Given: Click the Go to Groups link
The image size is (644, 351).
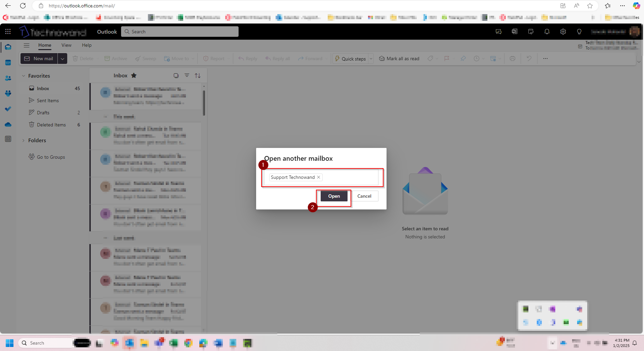Looking at the screenshot, I should [x=51, y=157].
